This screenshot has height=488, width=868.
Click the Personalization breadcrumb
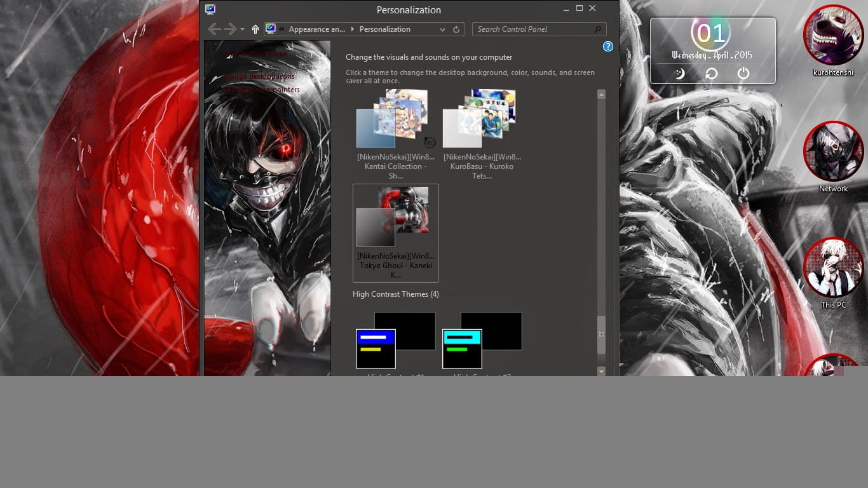[385, 29]
